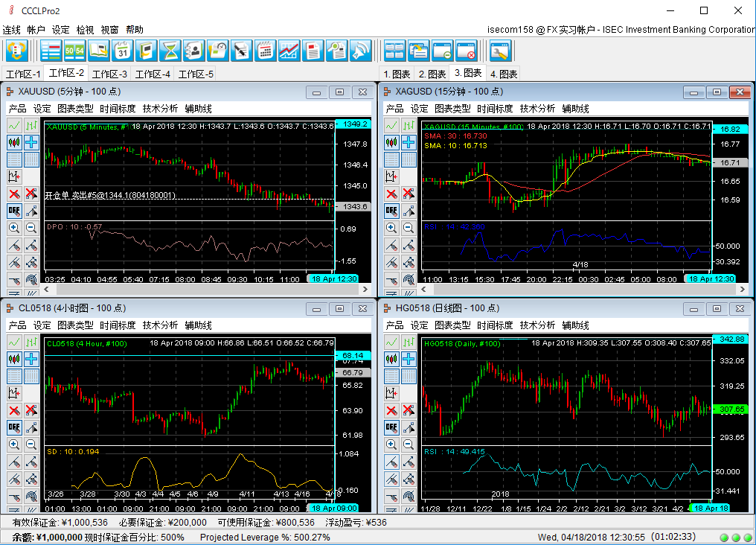The width and height of the screenshot is (756, 545).
Task: Click the 66.79 price marker in CL0518 chart
Action: [x=353, y=372]
